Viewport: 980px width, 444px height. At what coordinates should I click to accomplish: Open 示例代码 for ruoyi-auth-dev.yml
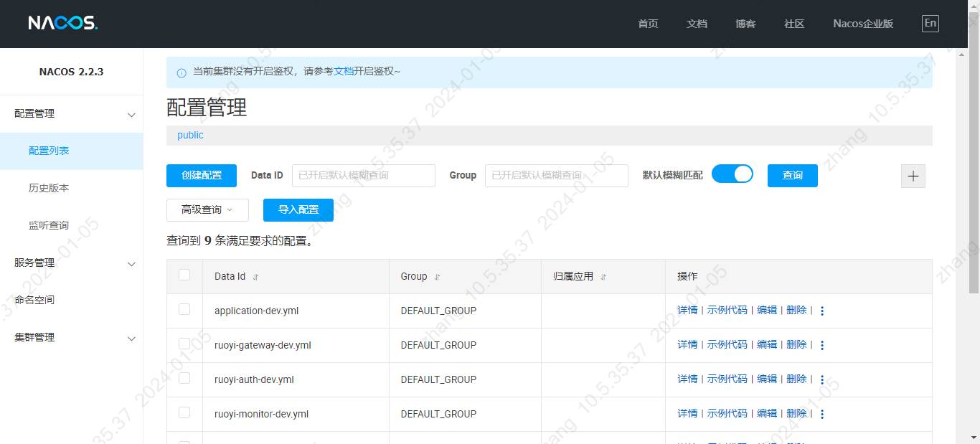[x=727, y=379]
